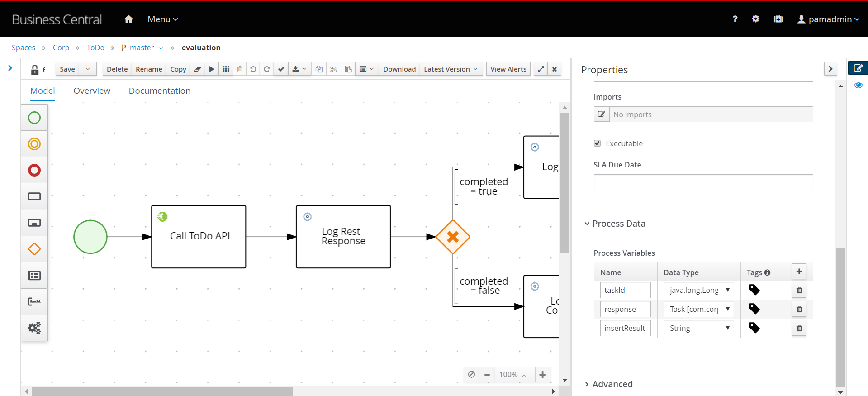Expand the left project sidebar chevron
The height and width of the screenshot is (396, 868).
point(10,68)
